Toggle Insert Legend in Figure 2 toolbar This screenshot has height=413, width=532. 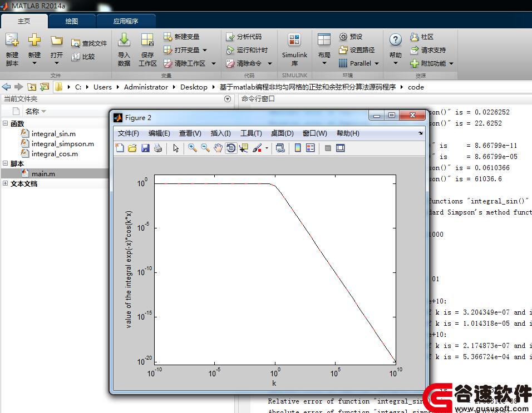[x=311, y=148]
